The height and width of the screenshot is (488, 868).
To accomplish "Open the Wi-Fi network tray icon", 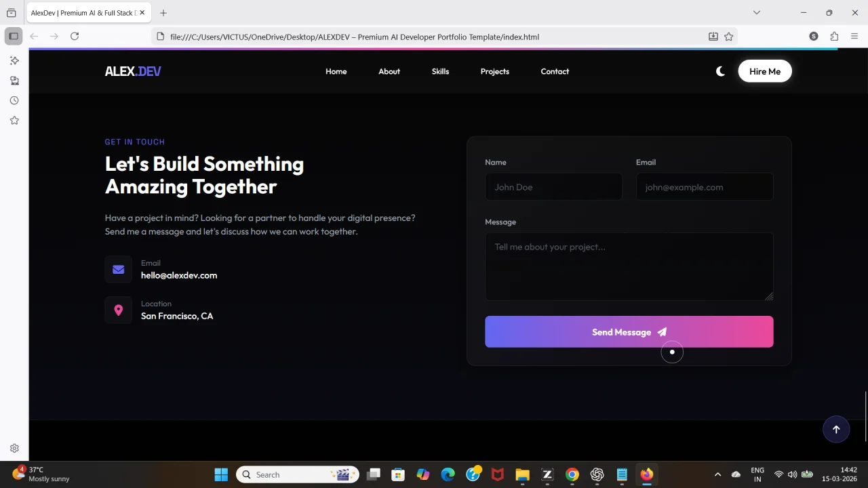I will (x=778, y=474).
